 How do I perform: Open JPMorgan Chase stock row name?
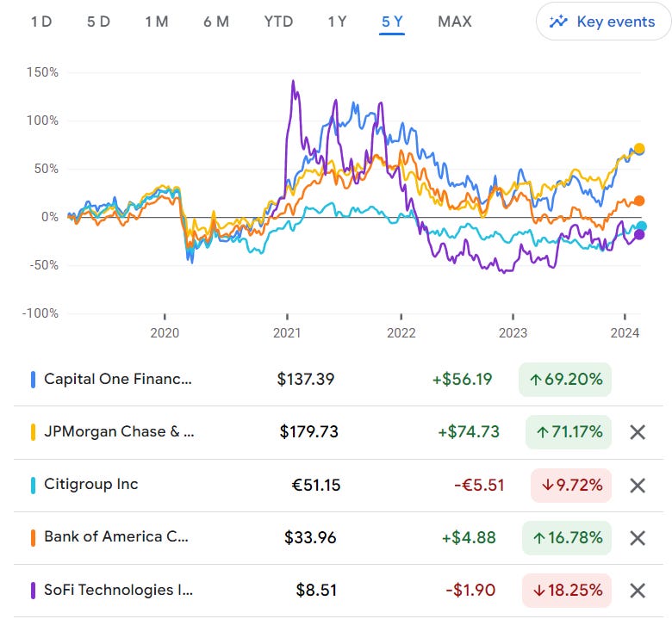pyautogui.click(x=119, y=431)
